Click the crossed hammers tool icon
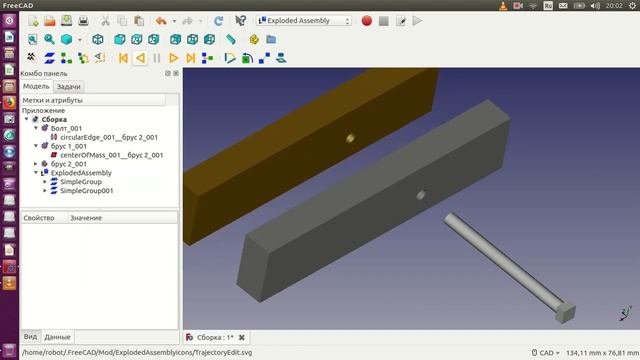 click(x=32, y=58)
